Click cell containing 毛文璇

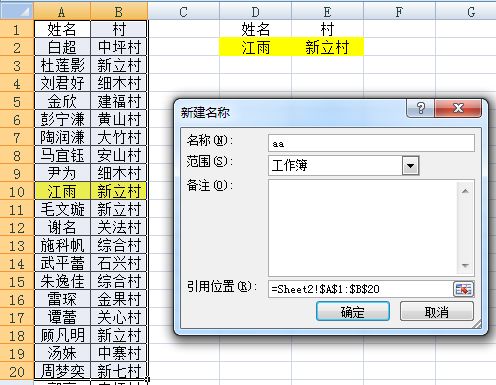[62, 209]
